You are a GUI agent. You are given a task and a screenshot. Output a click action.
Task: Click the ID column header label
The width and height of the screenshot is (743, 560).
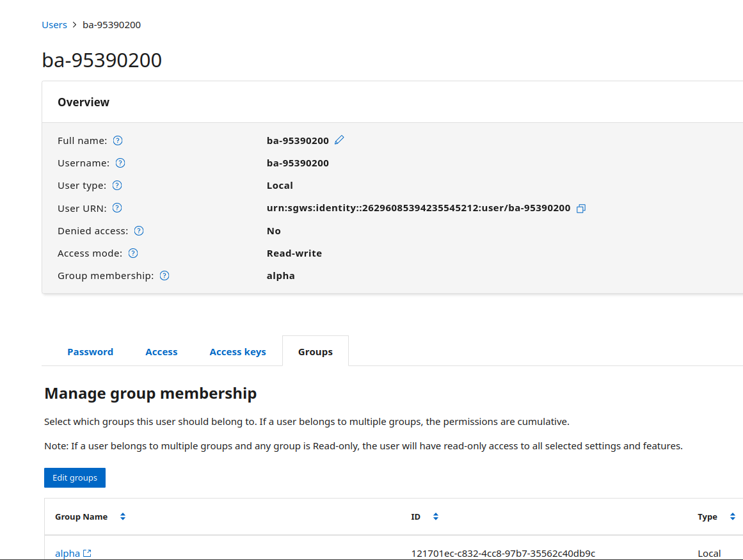(x=415, y=517)
